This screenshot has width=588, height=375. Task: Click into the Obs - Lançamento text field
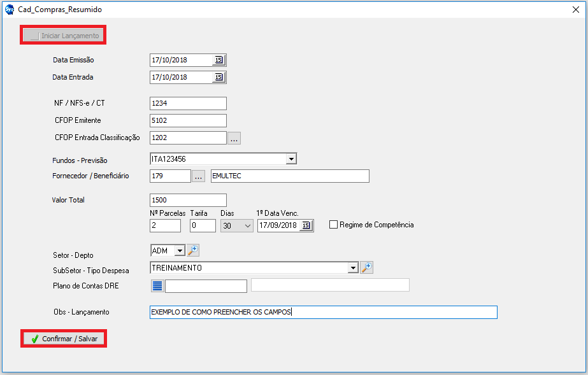coord(322,312)
